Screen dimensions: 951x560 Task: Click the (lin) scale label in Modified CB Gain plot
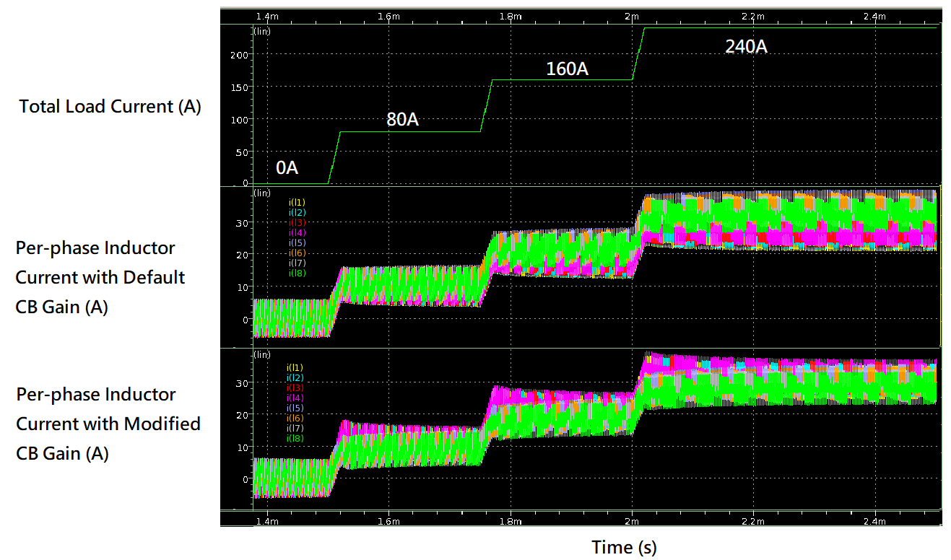click(x=262, y=355)
